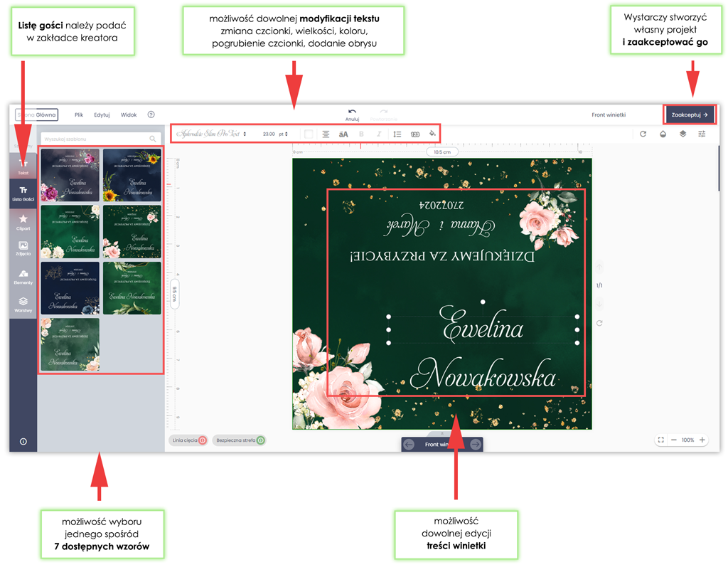Open the Elementy shapes panel
Image resolution: width=728 pixels, height=572 pixels.
23,277
